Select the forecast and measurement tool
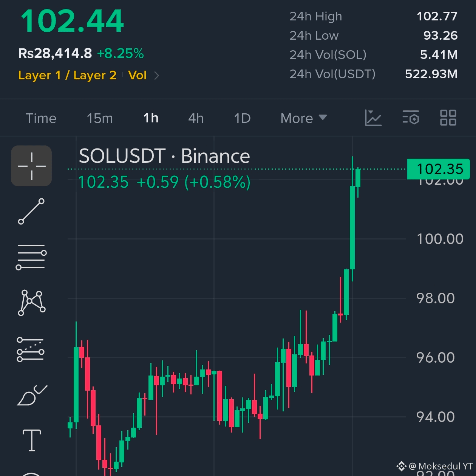 pos(31,349)
